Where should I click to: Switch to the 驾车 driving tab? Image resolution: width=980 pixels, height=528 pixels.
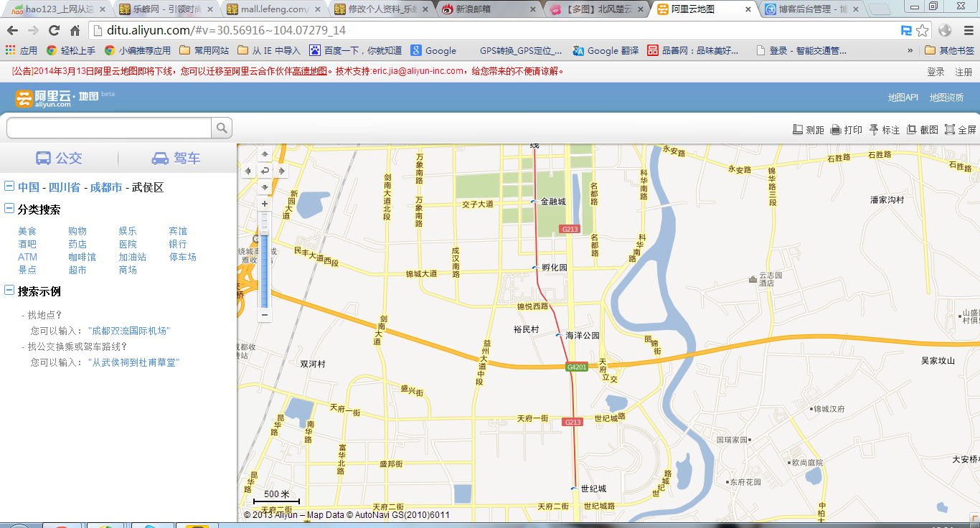point(176,158)
